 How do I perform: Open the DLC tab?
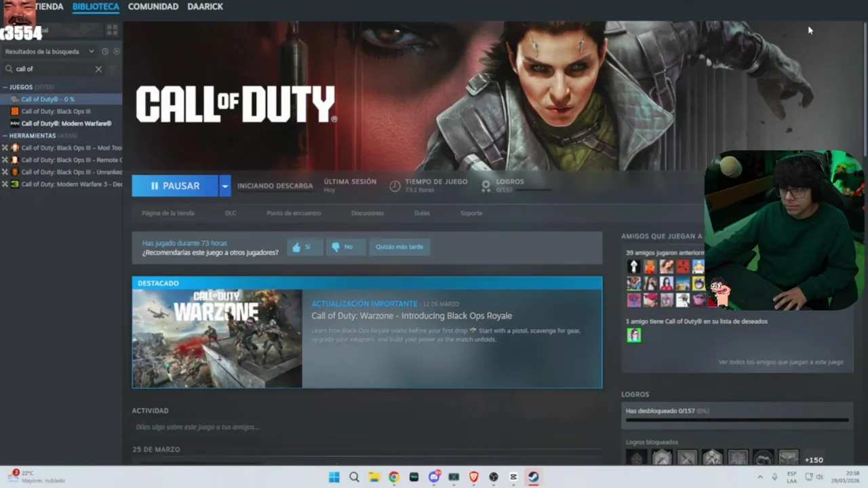[x=231, y=213]
